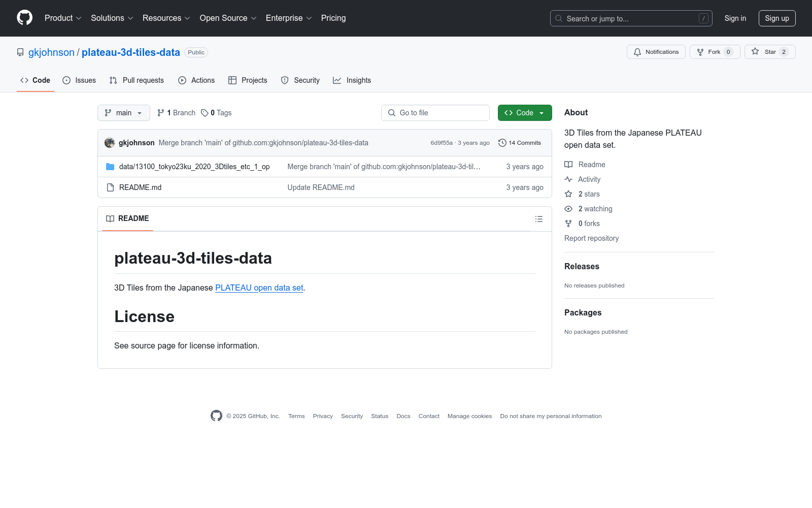Open README.md file link
Screen dimensions: 812x508
tap(140, 187)
